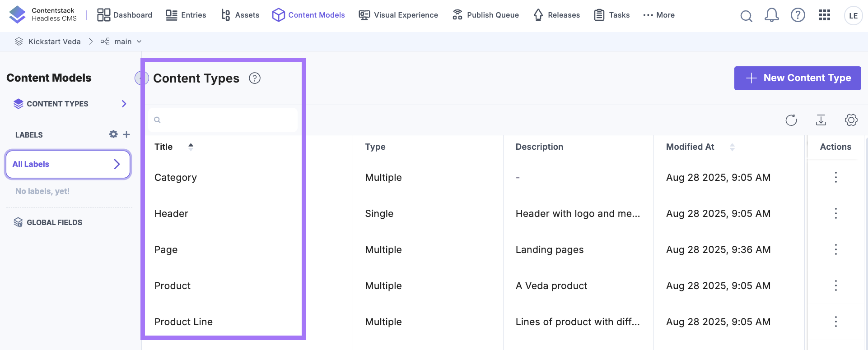Click the 'A Veda product' description
Viewport: 868px width, 350px height.
[x=551, y=286]
